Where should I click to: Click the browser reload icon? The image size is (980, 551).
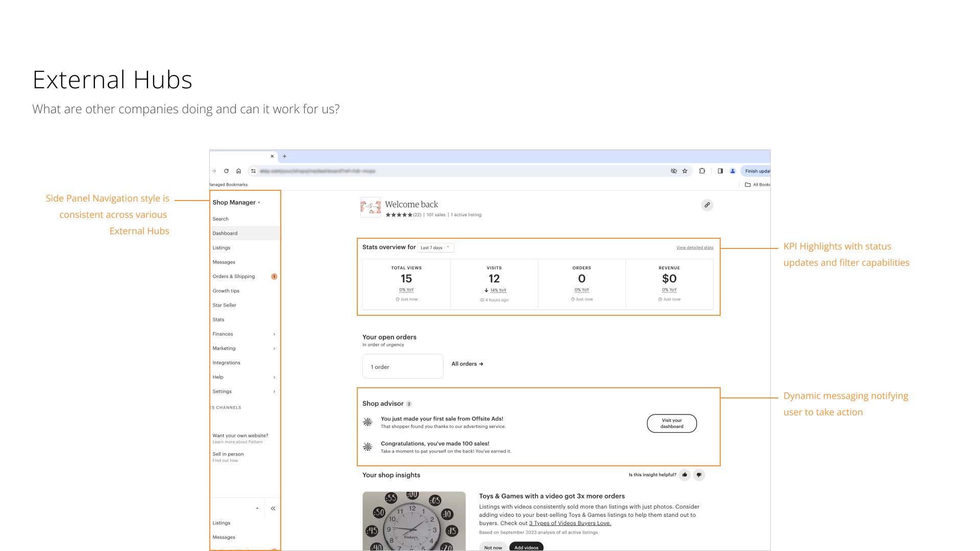pyautogui.click(x=226, y=171)
